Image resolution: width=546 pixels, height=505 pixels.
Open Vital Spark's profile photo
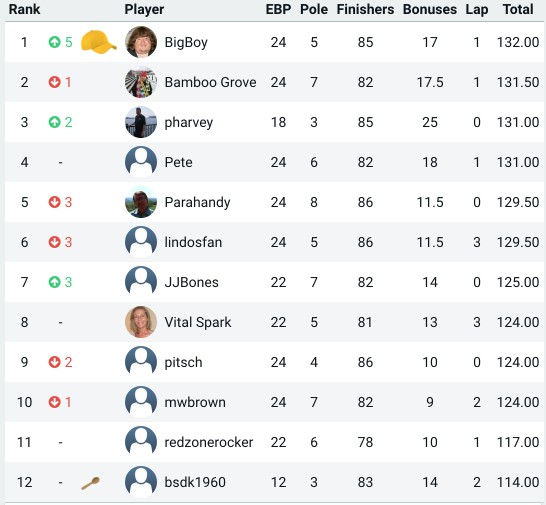coord(141,322)
